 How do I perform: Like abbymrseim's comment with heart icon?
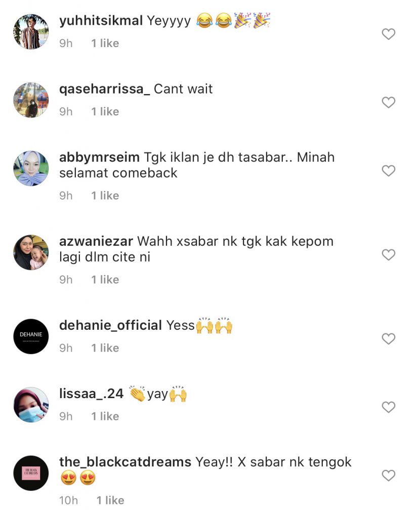click(x=388, y=171)
